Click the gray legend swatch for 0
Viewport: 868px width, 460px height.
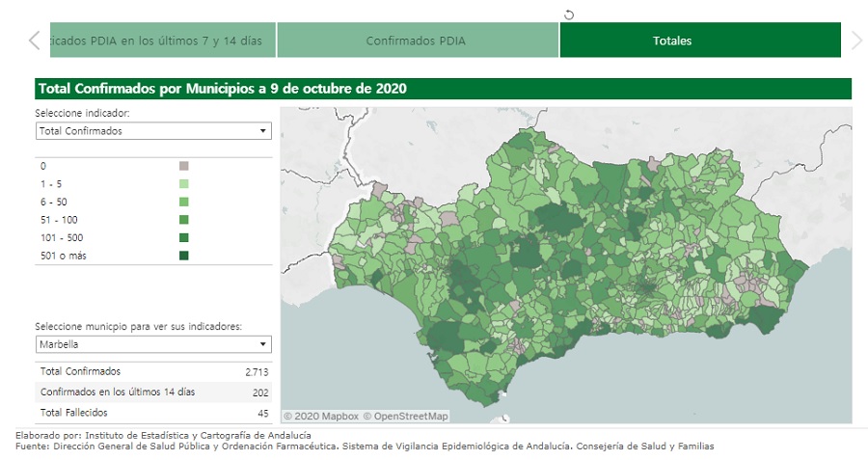click(x=184, y=166)
